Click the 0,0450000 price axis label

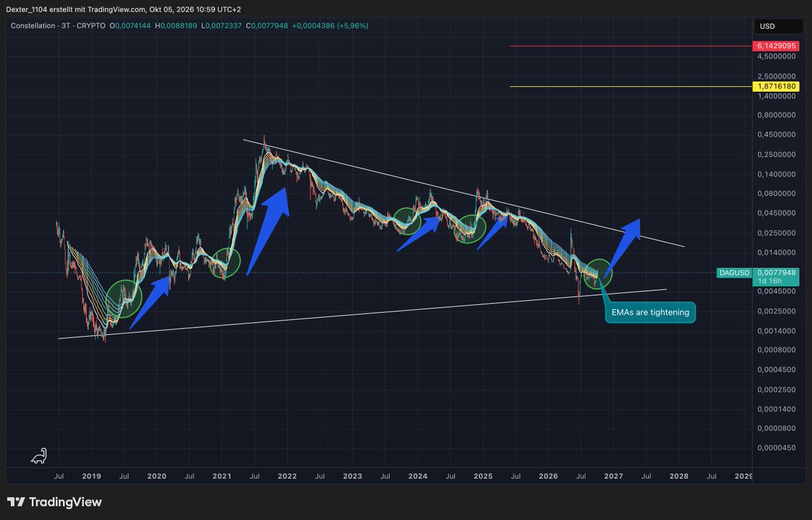[x=777, y=214]
